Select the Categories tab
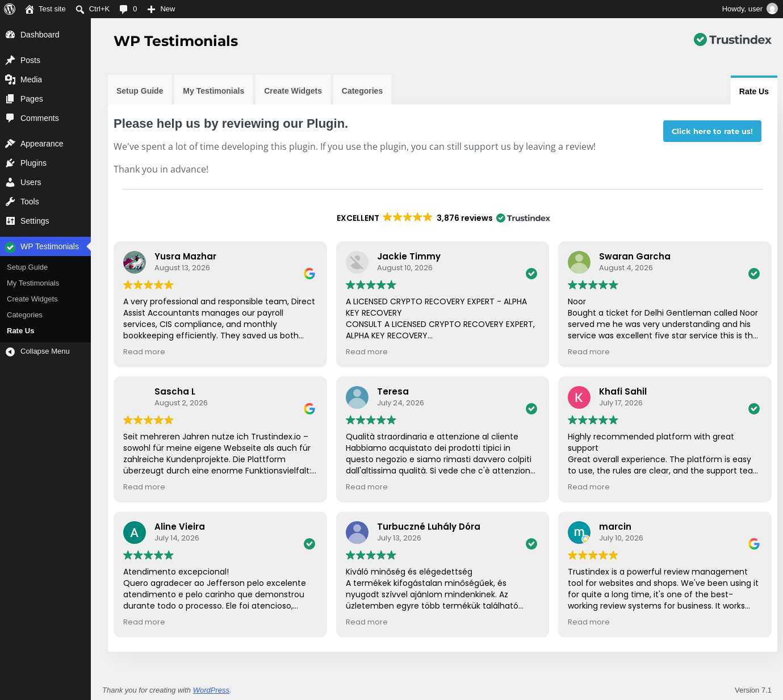 [362, 90]
